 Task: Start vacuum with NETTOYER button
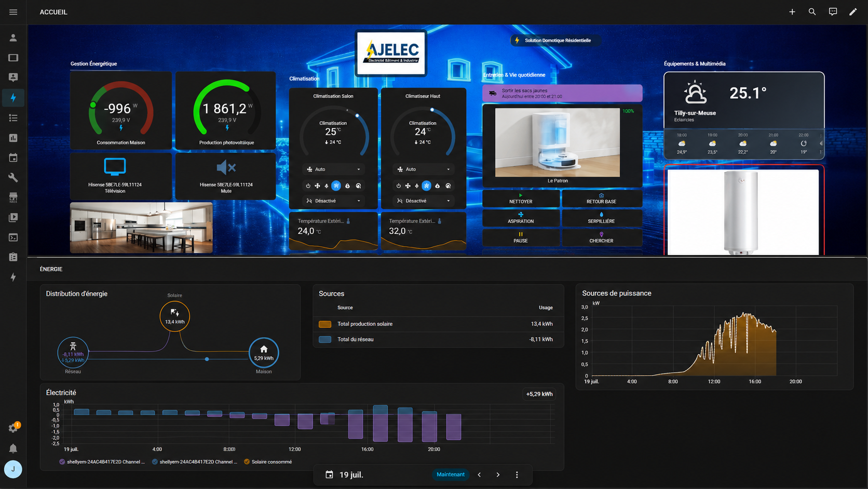click(521, 199)
